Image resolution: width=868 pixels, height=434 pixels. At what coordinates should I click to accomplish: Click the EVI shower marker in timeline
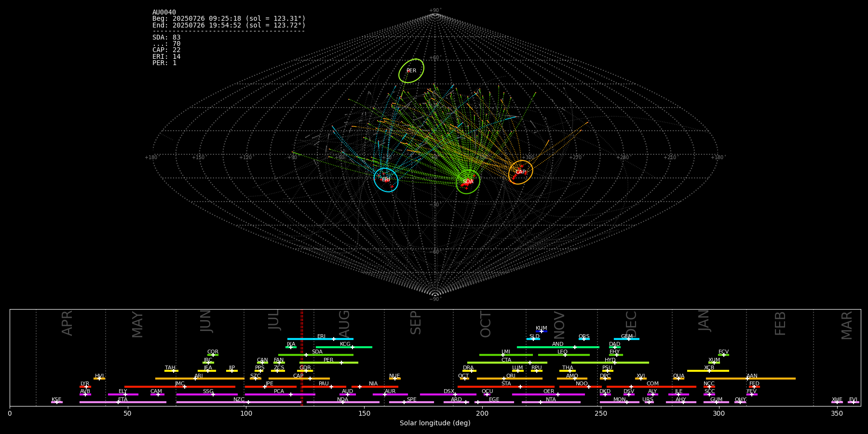tap(854, 402)
